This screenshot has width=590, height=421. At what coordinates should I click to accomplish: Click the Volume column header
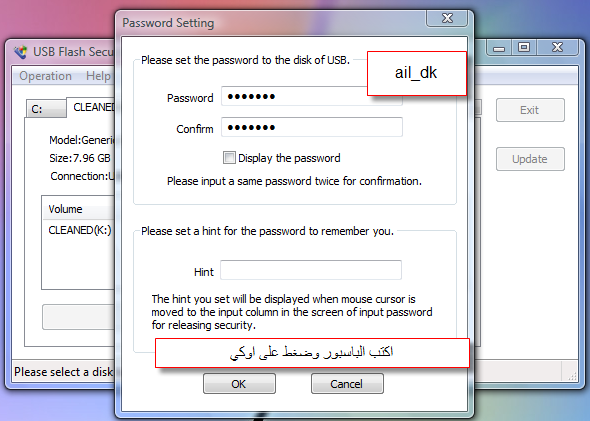click(x=79, y=208)
